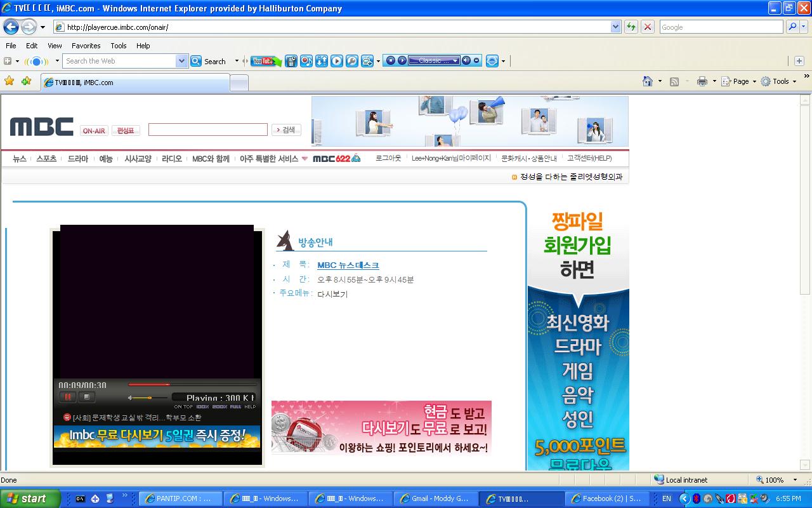The width and height of the screenshot is (812, 508).
Task: Open the Page menu dropdown
Action: tap(754, 81)
